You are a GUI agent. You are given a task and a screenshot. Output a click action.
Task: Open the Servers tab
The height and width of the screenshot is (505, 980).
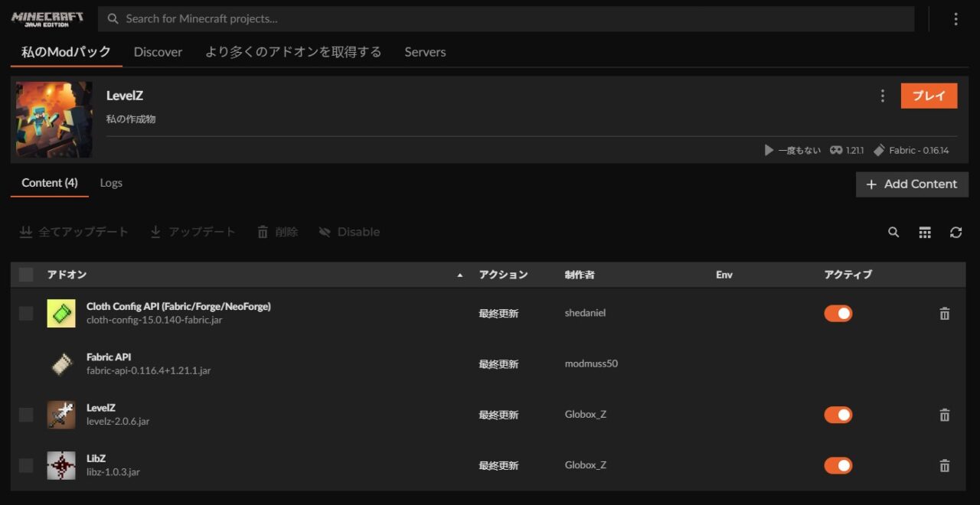click(x=425, y=52)
